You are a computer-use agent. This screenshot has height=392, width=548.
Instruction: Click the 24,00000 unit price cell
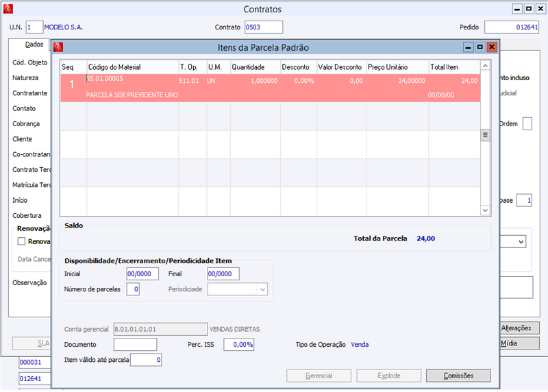(412, 81)
